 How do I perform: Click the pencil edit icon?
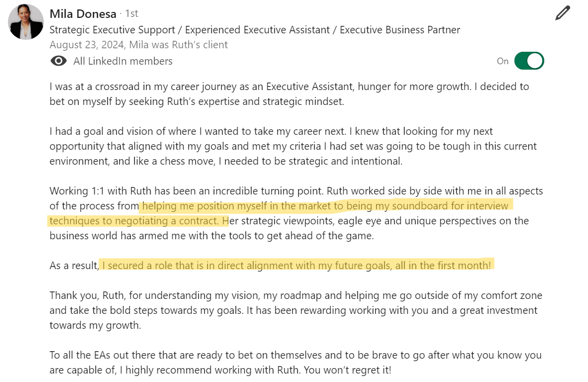tap(563, 13)
